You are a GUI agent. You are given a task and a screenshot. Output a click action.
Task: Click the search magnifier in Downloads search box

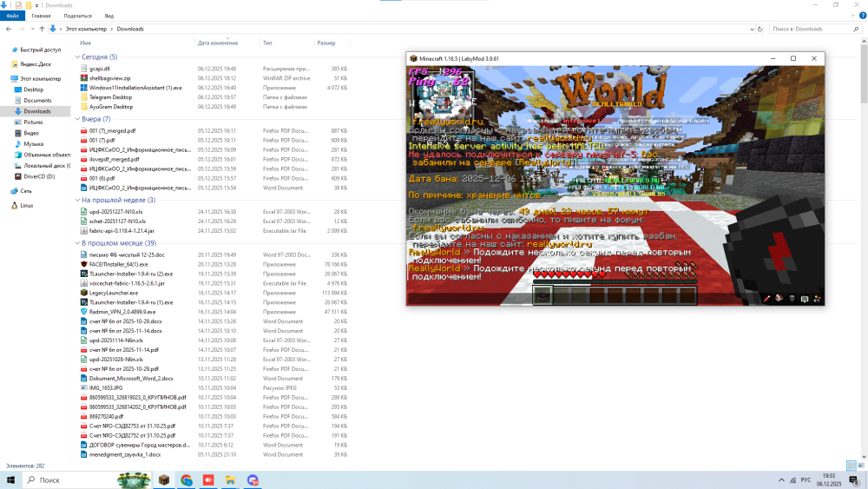click(856, 29)
